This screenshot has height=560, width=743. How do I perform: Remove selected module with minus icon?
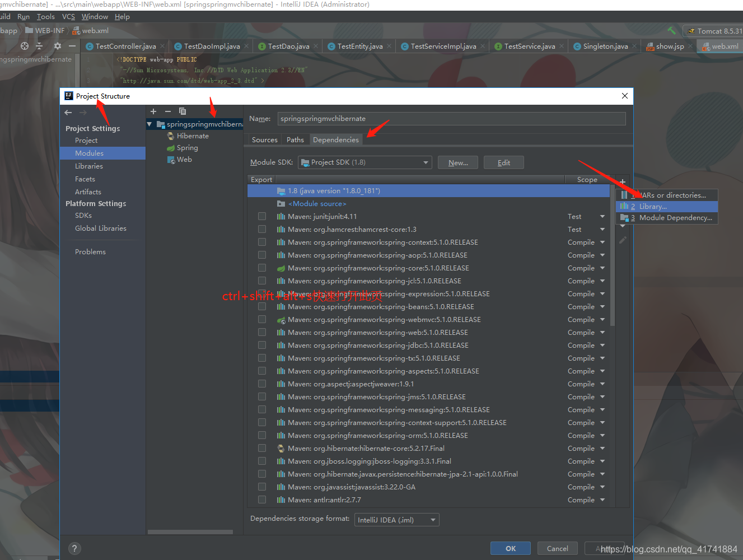167,111
